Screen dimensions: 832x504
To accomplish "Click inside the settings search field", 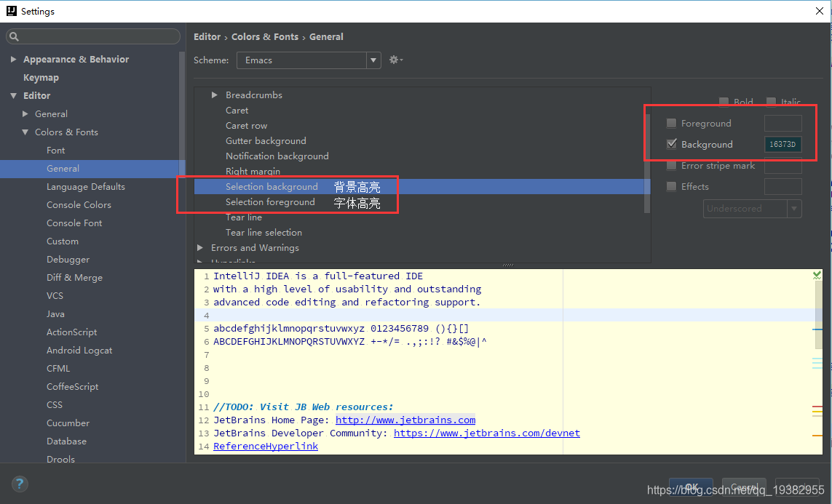I will pyautogui.click(x=93, y=36).
